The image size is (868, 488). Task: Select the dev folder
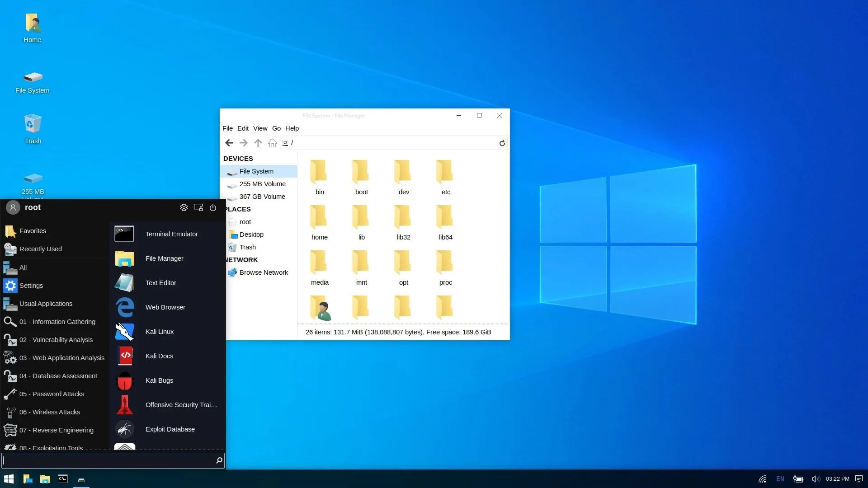pos(404,178)
